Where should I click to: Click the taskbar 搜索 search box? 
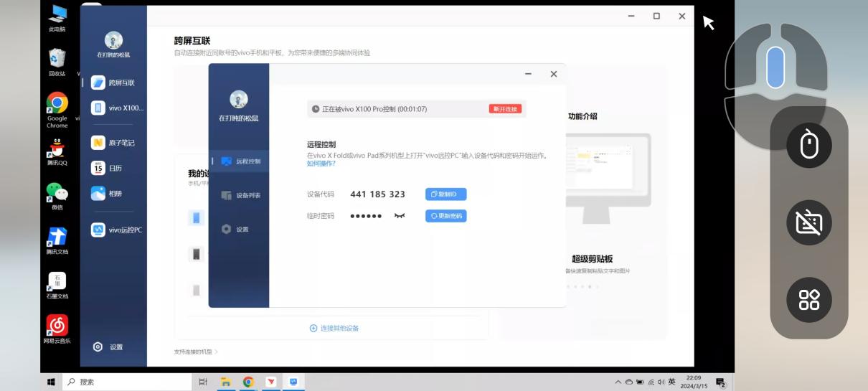128,382
